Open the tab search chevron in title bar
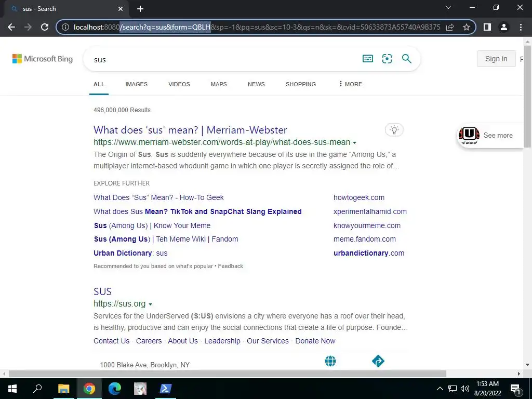 point(448,7)
